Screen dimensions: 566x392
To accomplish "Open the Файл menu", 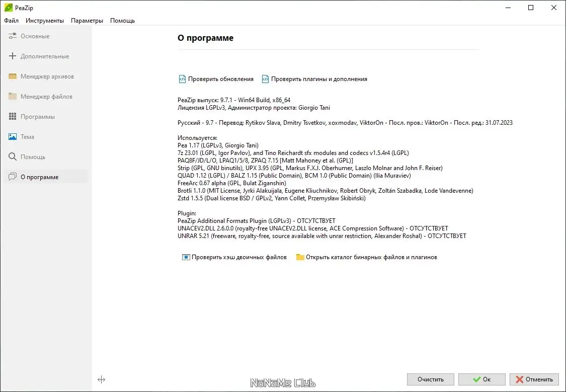I will 11,21.
